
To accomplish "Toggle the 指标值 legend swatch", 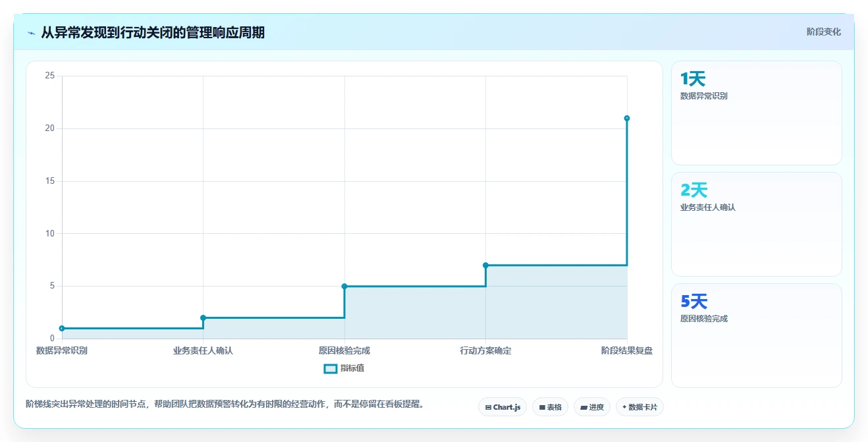I will [x=331, y=368].
